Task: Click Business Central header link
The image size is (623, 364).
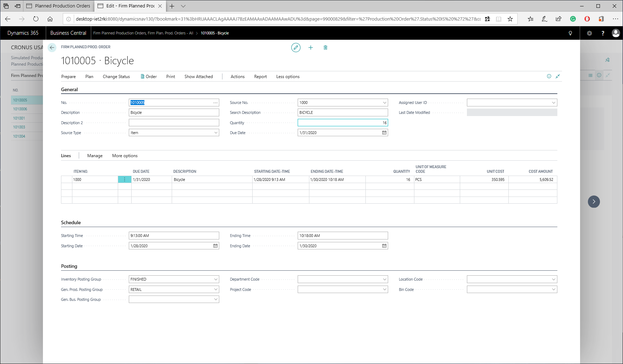Action: (68, 33)
